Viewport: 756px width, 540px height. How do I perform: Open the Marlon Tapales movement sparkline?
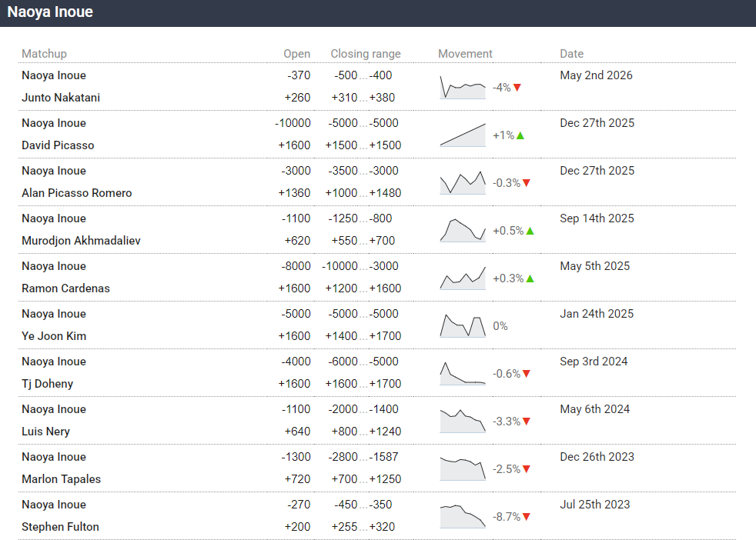[x=463, y=468]
